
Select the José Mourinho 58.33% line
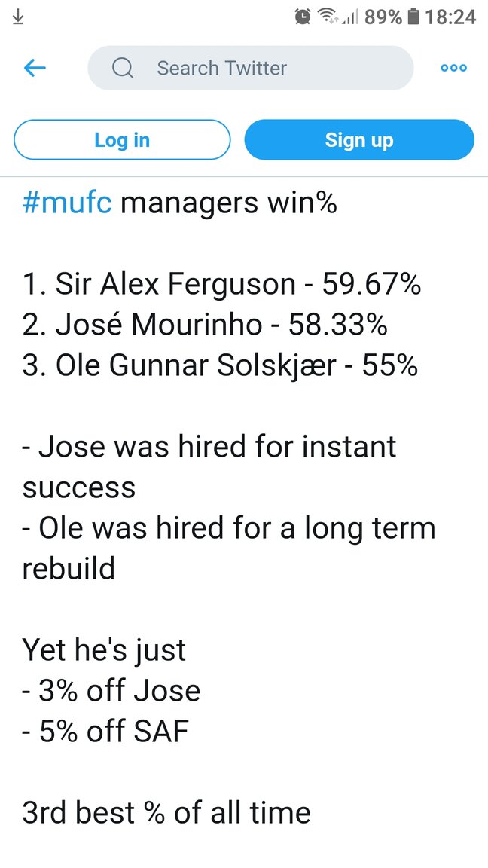click(205, 325)
